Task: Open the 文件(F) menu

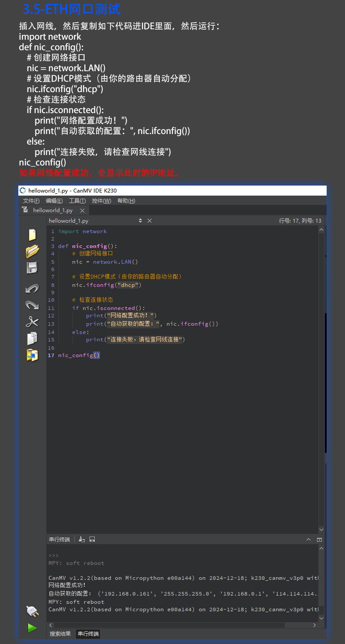Action: click(x=31, y=201)
